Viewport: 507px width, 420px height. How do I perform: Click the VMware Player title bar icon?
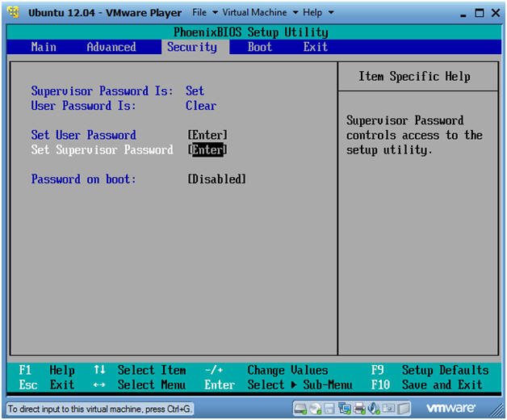[13, 12]
